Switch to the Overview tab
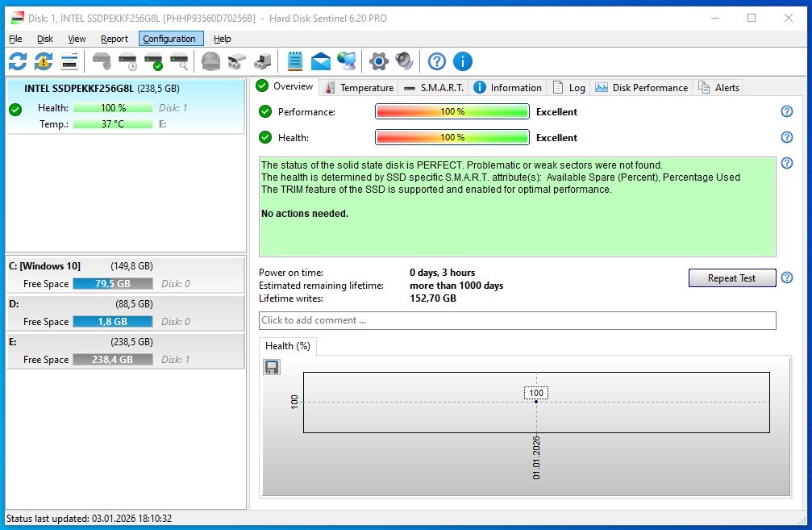This screenshot has width=812, height=530. pyautogui.click(x=285, y=86)
